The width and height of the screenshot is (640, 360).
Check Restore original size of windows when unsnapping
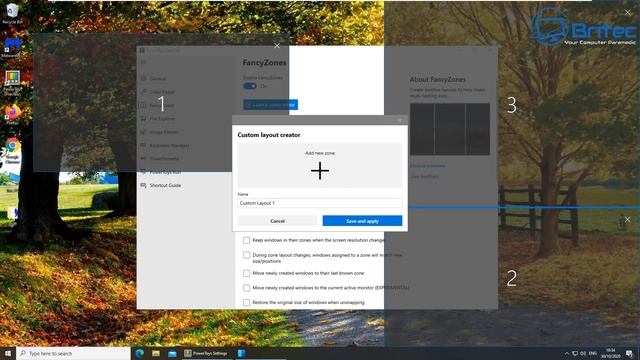click(x=247, y=302)
